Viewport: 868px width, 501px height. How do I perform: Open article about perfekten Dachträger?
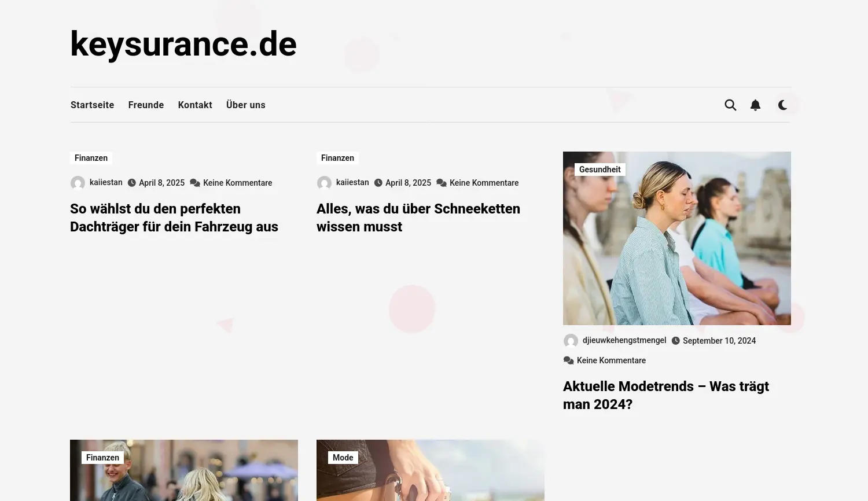[174, 218]
